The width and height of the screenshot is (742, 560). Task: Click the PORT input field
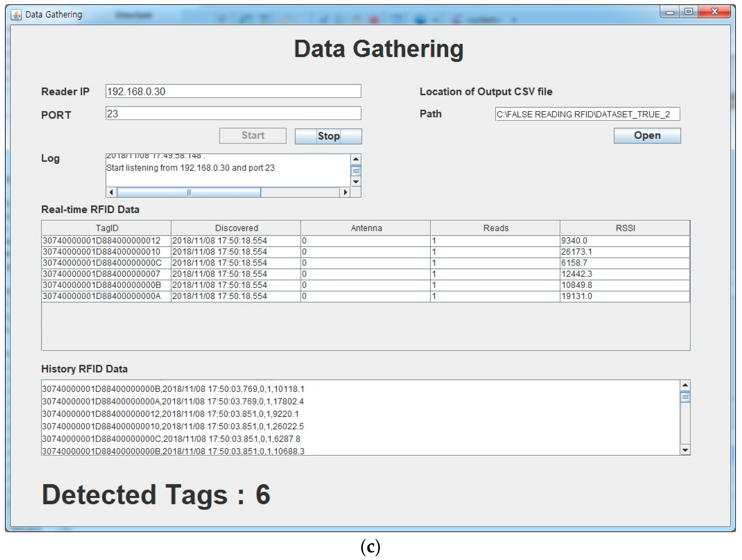coord(233,114)
